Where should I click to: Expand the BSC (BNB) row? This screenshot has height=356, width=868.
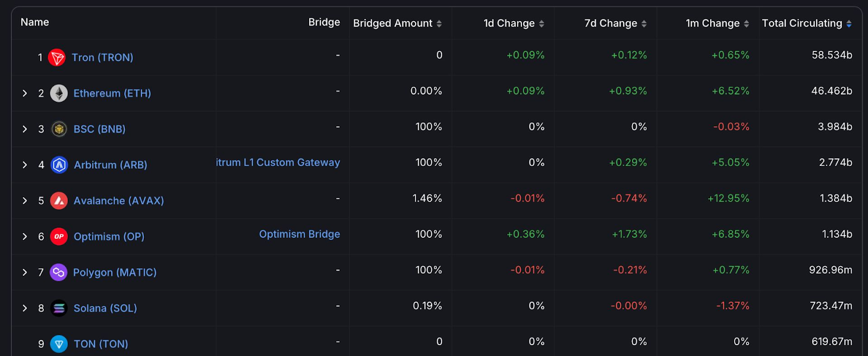[x=25, y=129]
